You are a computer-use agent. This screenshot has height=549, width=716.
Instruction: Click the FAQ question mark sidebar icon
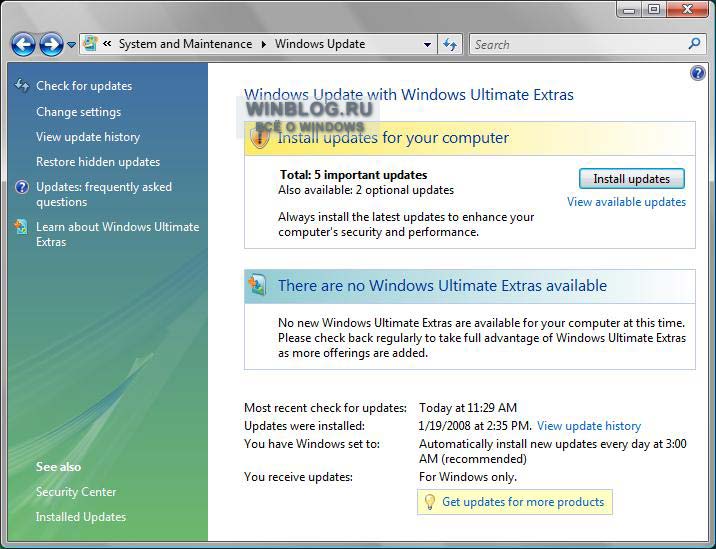point(22,187)
